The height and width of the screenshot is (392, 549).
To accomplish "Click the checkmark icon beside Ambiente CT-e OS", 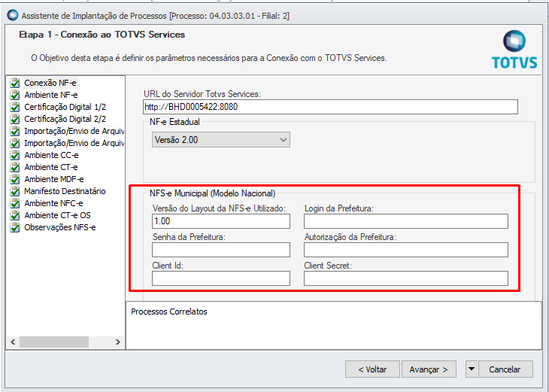I will [x=15, y=215].
